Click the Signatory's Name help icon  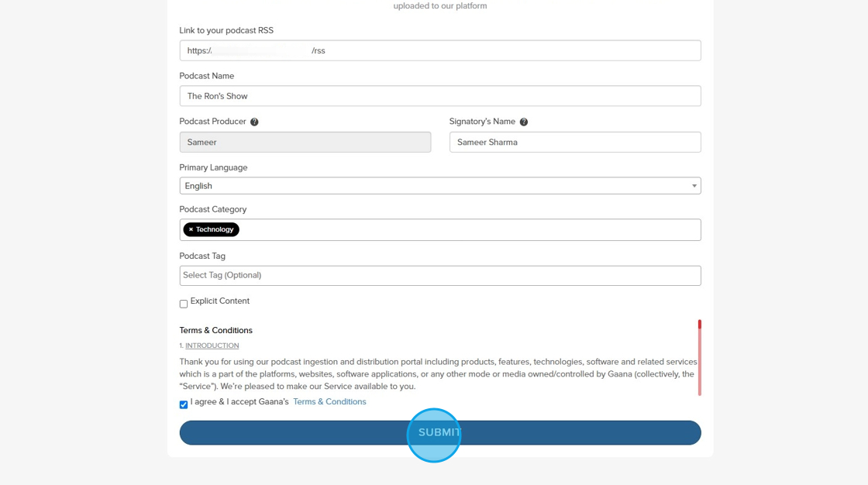pos(524,122)
